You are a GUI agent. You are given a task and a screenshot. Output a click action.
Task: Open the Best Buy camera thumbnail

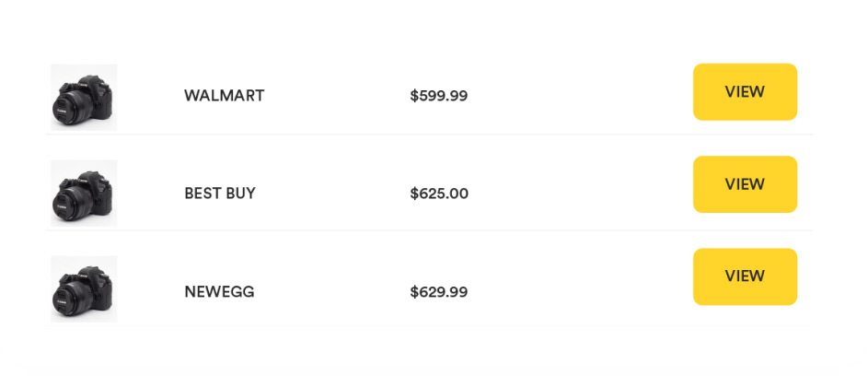pos(84,193)
